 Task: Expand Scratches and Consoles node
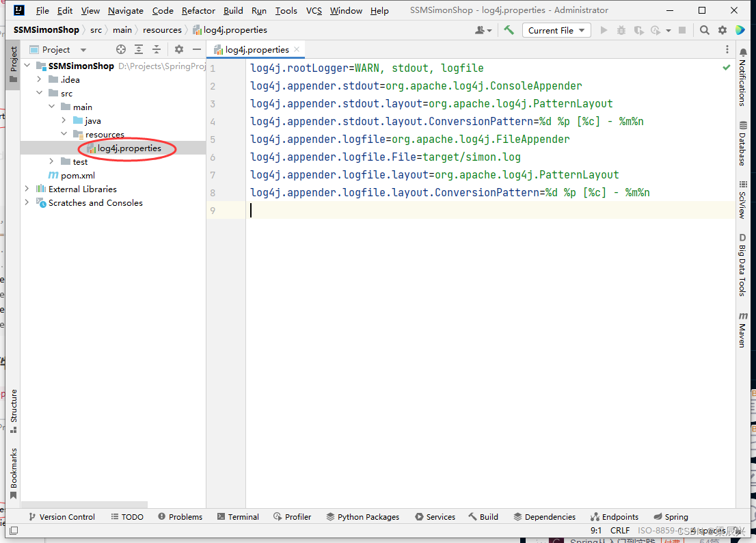(x=27, y=202)
